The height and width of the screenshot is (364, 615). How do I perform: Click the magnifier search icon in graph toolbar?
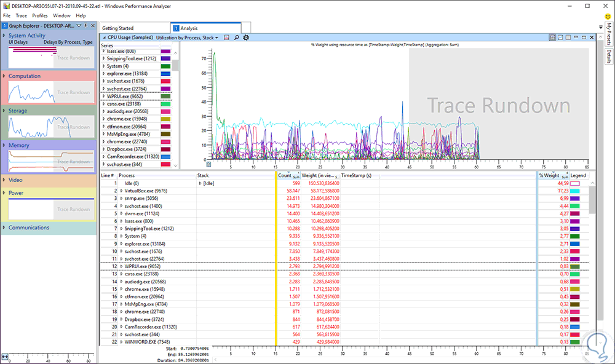[236, 38]
